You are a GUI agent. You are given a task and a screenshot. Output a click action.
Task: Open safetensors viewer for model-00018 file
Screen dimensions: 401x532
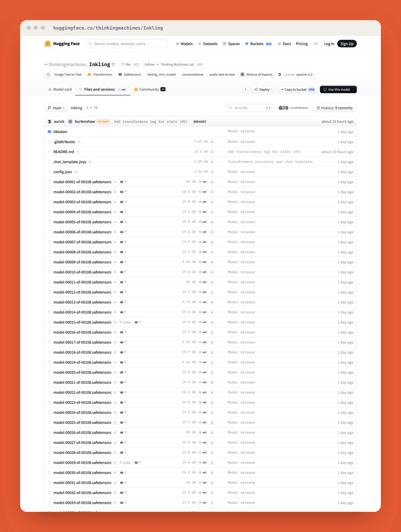[123, 352]
